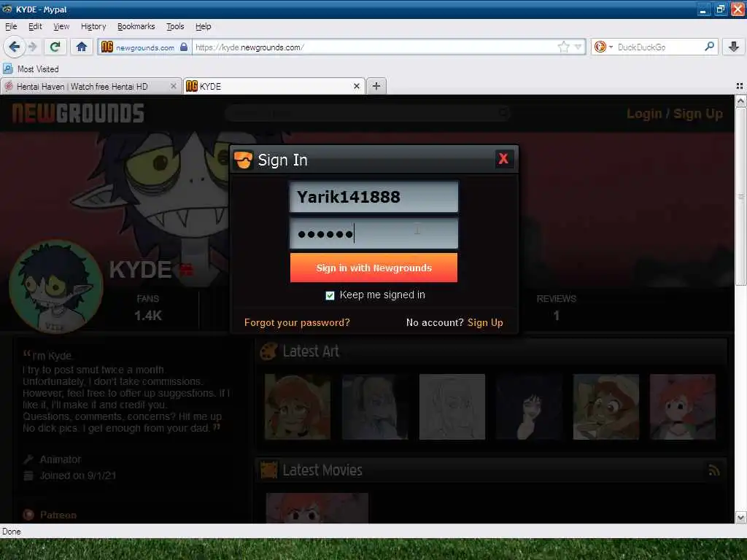Click the Latest Movies RSS feed icon
The image size is (747, 560).
pyautogui.click(x=713, y=470)
